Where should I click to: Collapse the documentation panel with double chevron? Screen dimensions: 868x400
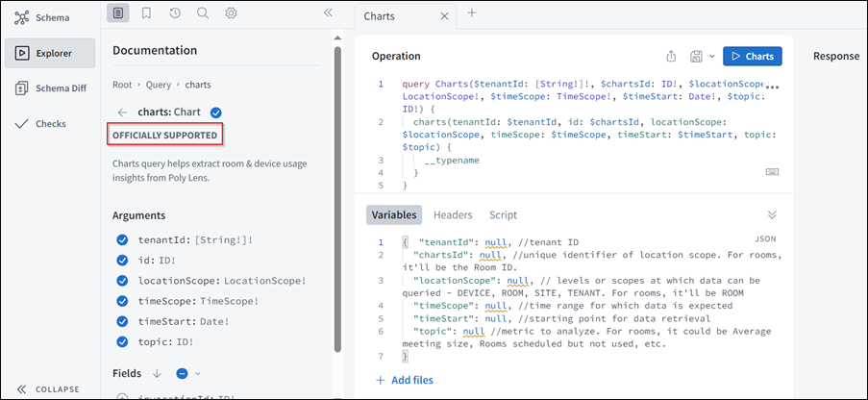(328, 12)
